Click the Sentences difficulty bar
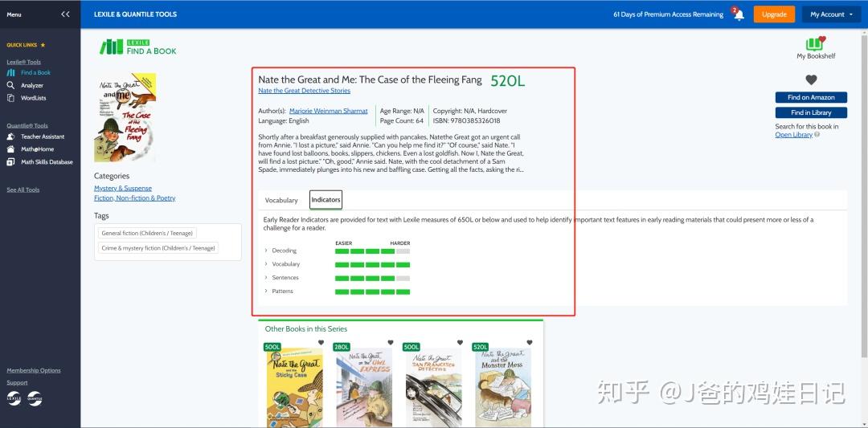Screen dimensions: 868x428 [373, 278]
